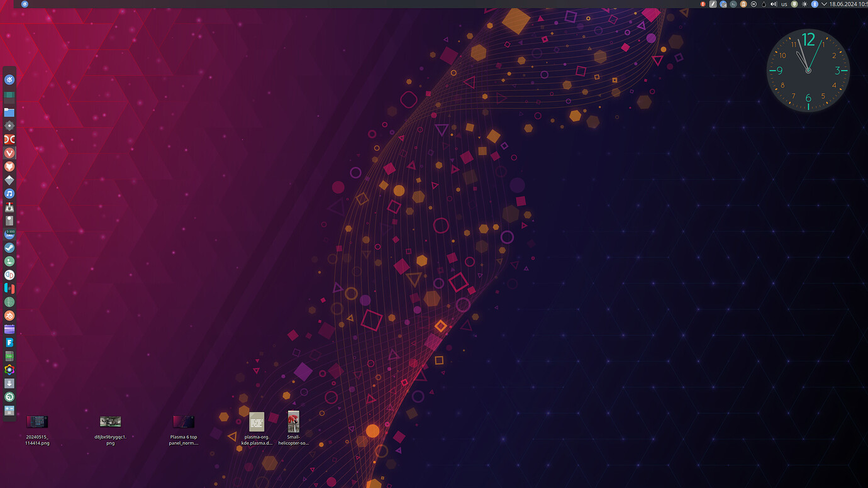Open the terminal icon in the system tray
Viewport: 868px width, 488px height.
[733, 4]
